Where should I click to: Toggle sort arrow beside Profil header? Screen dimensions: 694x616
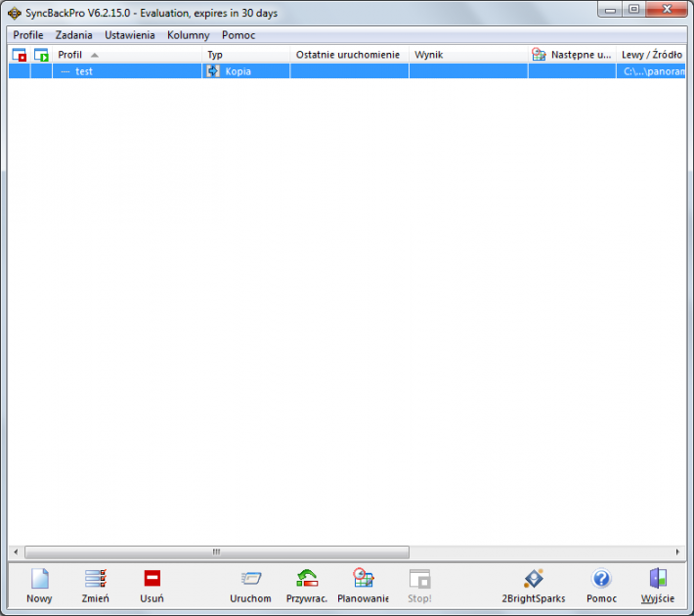[x=94, y=55]
